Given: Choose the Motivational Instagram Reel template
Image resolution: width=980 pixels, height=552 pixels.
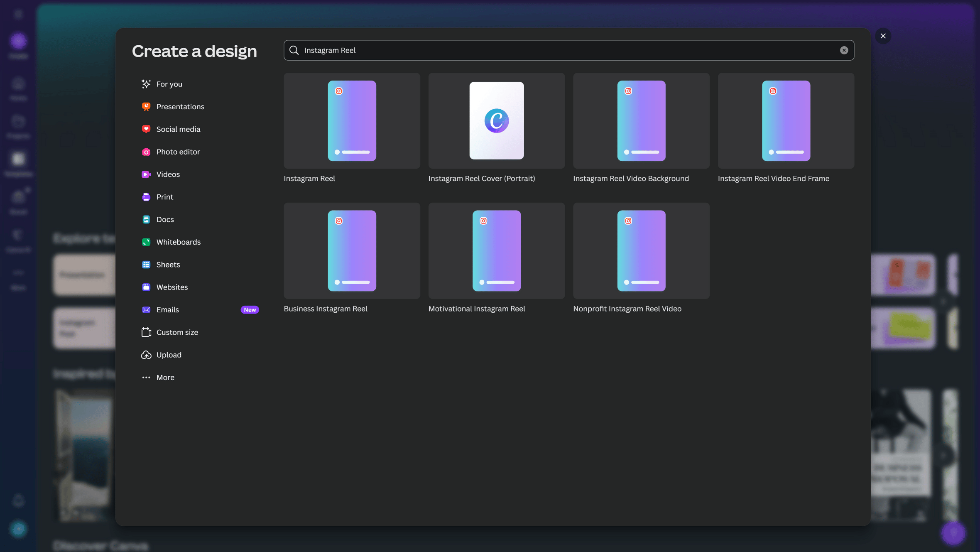Looking at the screenshot, I should click(496, 251).
